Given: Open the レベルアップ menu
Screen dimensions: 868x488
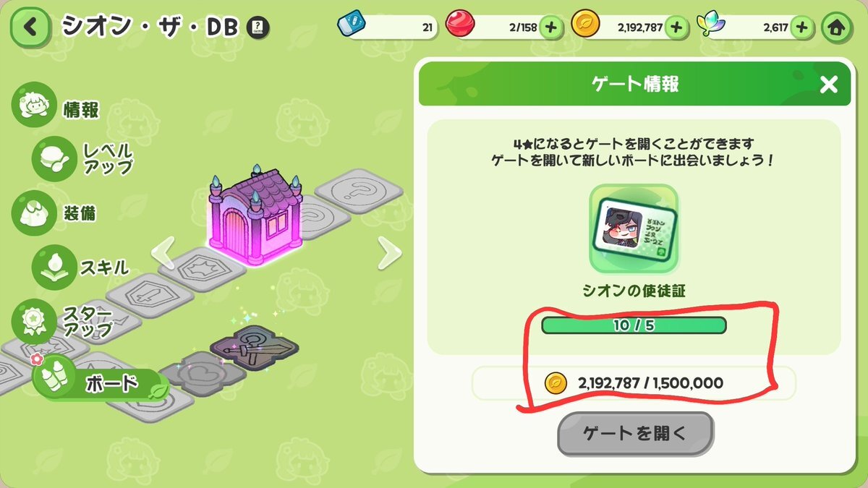Looking at the screenshot, I should [x=83, y=158].
